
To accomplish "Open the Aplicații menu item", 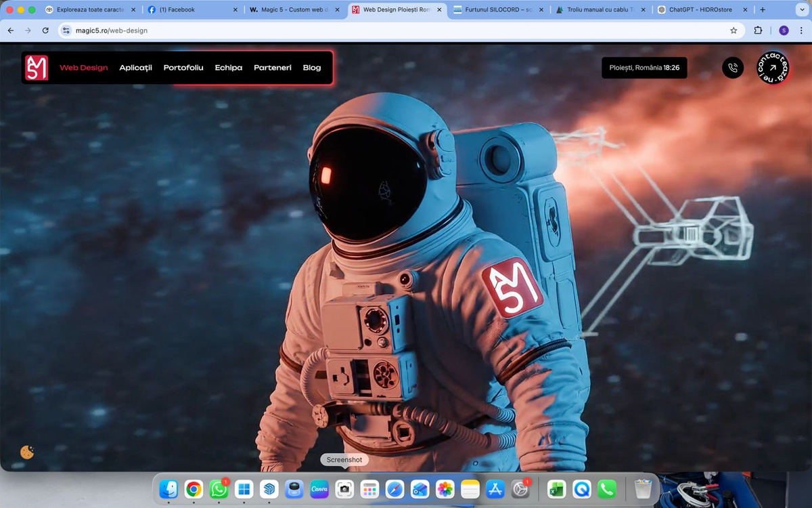I will [x=135, y=68].
